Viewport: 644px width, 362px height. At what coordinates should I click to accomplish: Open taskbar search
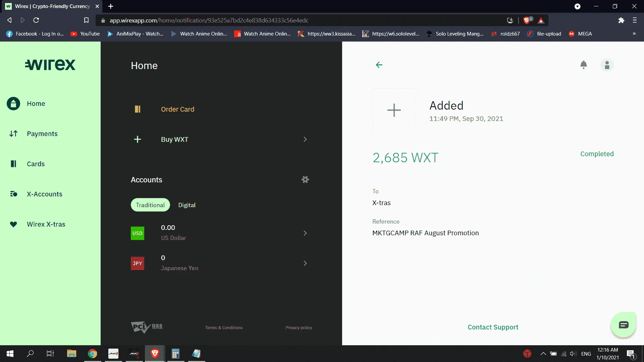pos(30,354)
